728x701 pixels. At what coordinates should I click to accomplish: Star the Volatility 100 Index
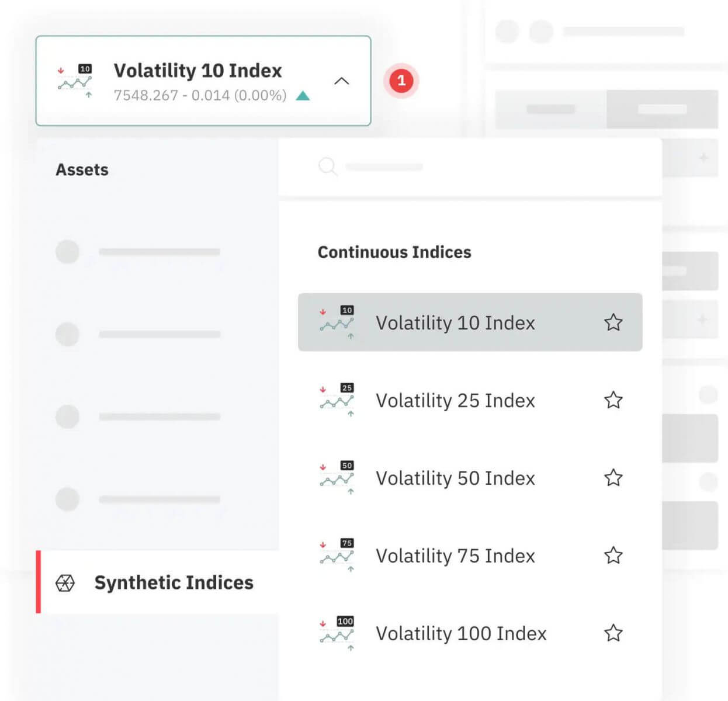click(x=613, y=633)
